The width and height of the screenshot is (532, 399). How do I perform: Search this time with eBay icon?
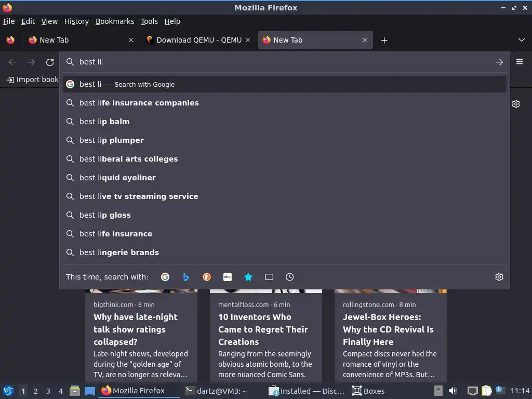[228, 277]
